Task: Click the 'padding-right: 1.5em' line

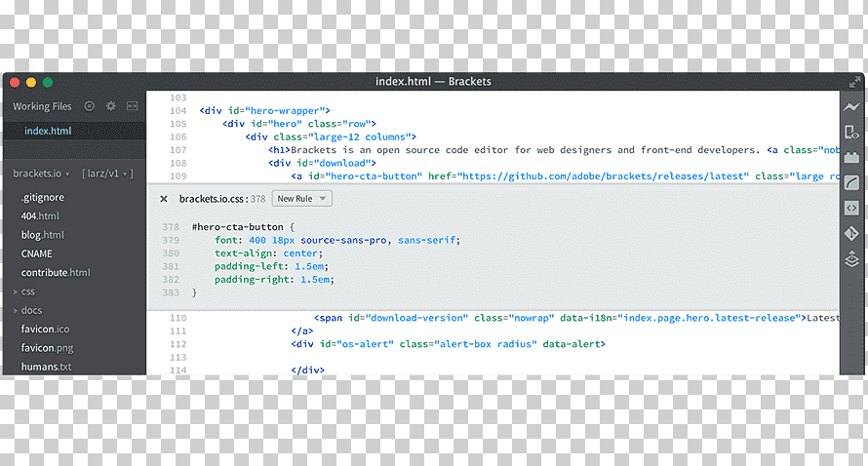Action: click(274, 280)
